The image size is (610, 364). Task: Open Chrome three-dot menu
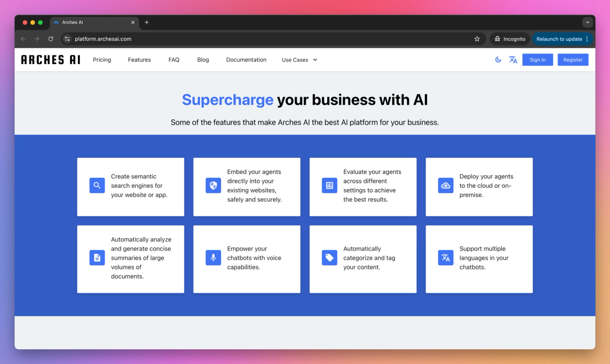[x=587, y=39]
